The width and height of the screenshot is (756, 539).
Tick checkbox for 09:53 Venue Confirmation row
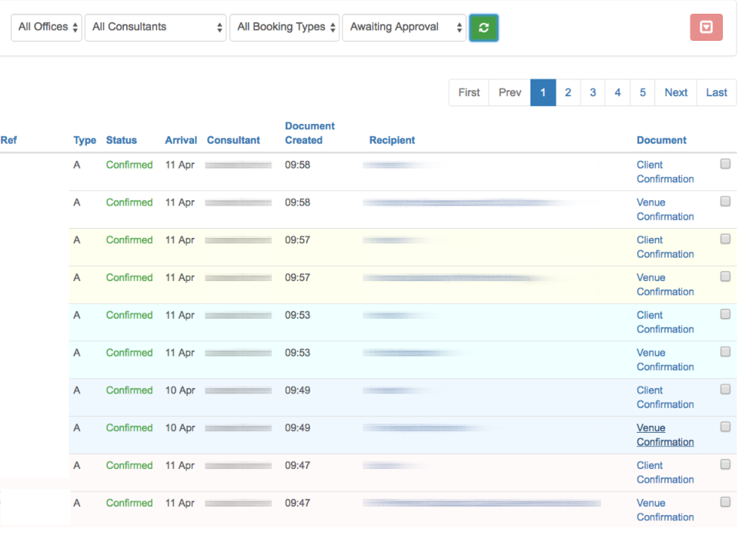(x=725, y=352)
